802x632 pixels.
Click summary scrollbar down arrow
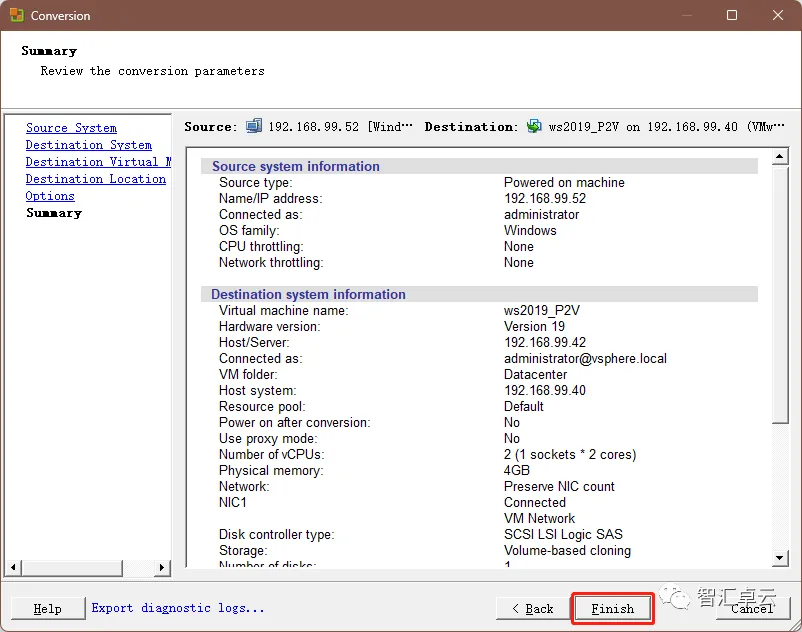coord(779,558)
